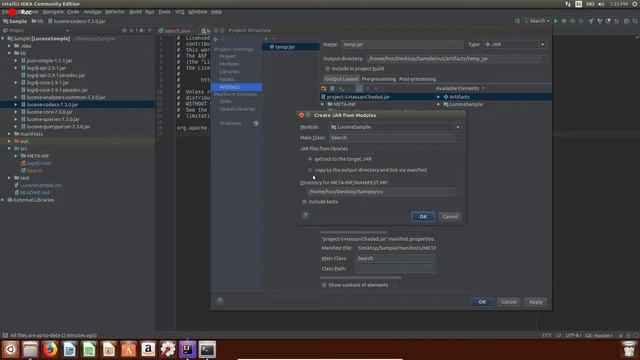This screenshot has width=640, height=360.
Task: Click the Debug bug icon in main toolbar
Action: click(564, 21)
